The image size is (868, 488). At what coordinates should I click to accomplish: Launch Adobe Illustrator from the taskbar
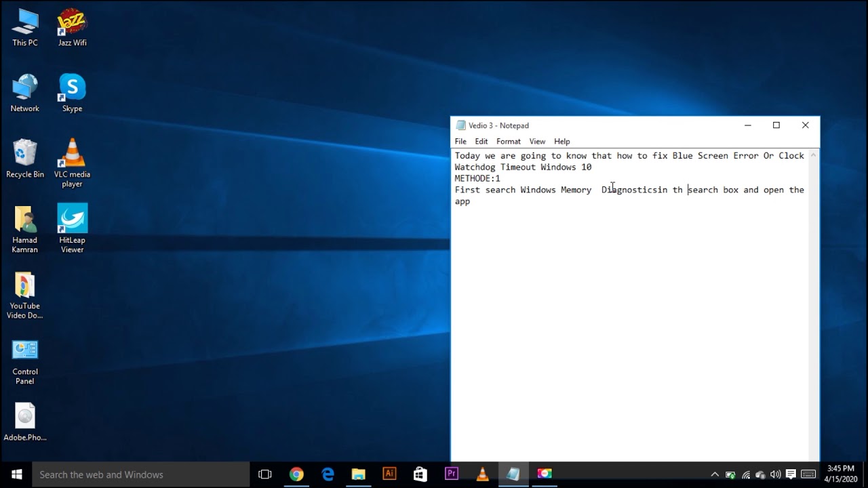pyautogui.click(x=389, y=474)
